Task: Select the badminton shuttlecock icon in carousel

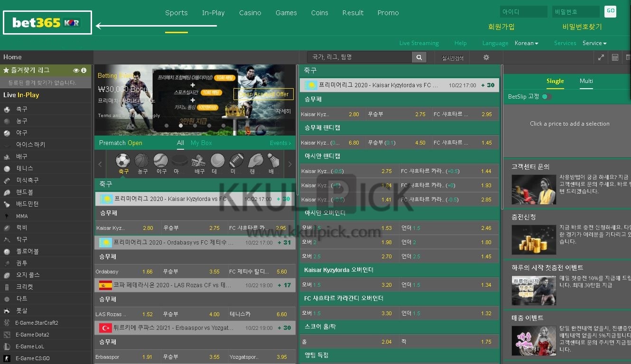Action: point(273,160)
